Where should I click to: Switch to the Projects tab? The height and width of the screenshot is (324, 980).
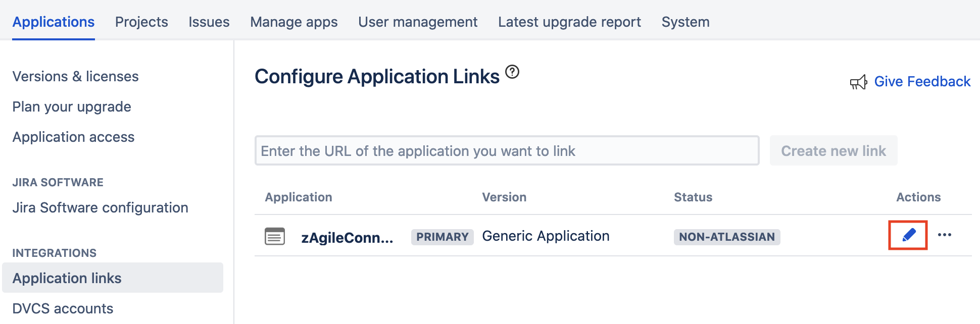click(x=141, y=22)
